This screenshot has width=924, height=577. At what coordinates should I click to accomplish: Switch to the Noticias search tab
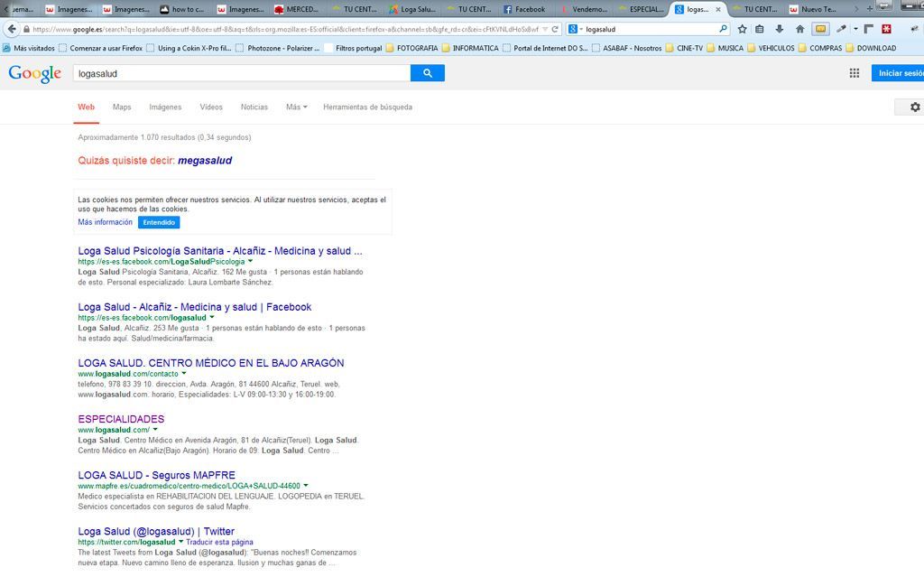pyautogui.click(x=254, y=107)
